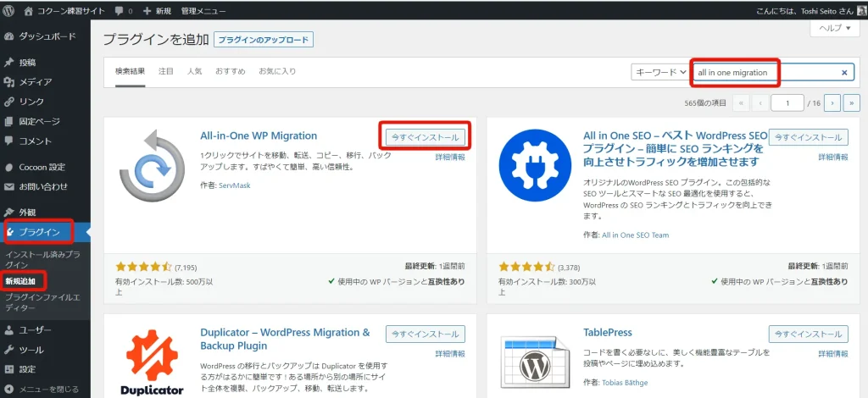
Task: Expand the ヘルプ dropdown tab
Action: (x=835, y=28)
